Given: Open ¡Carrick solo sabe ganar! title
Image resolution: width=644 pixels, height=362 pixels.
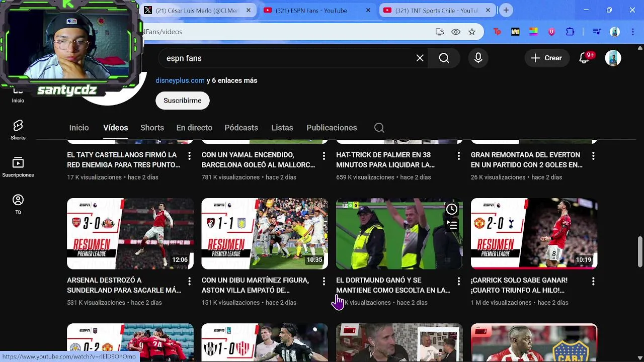Looking at the screenshot, I should click(519, 285).
